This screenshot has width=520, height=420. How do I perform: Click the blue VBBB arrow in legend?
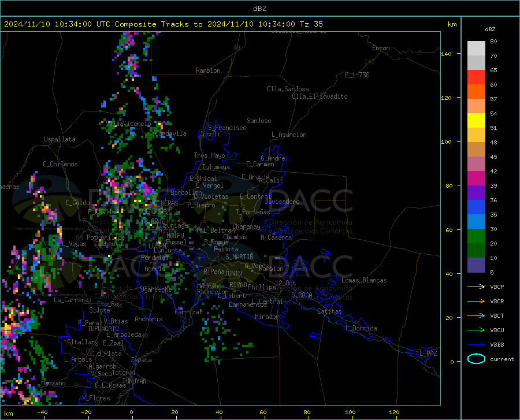coord(476,345)
